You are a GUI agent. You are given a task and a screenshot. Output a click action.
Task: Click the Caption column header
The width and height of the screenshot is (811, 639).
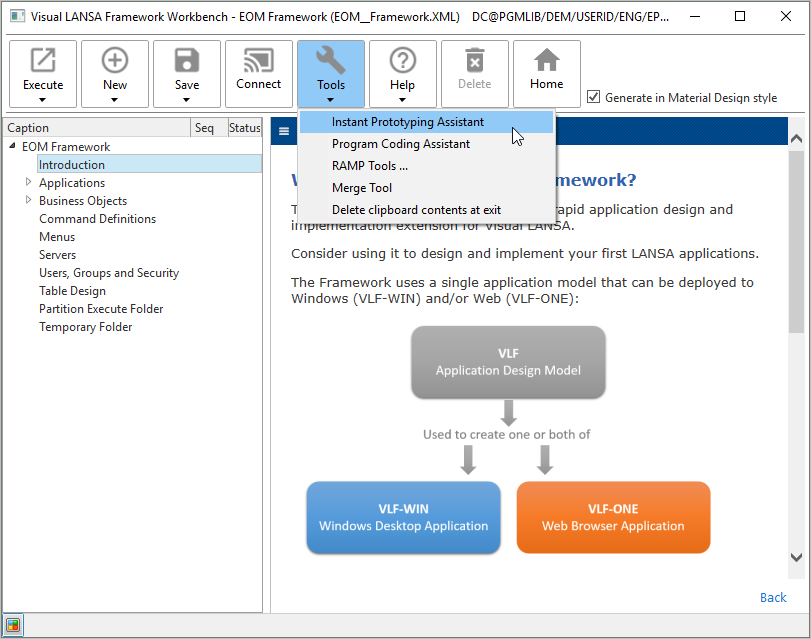pos(97,128)
